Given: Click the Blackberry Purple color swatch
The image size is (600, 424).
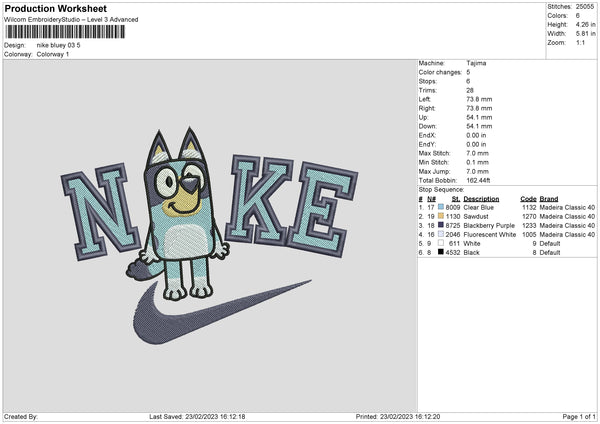Looking at the screenshot, I should 441,225.
